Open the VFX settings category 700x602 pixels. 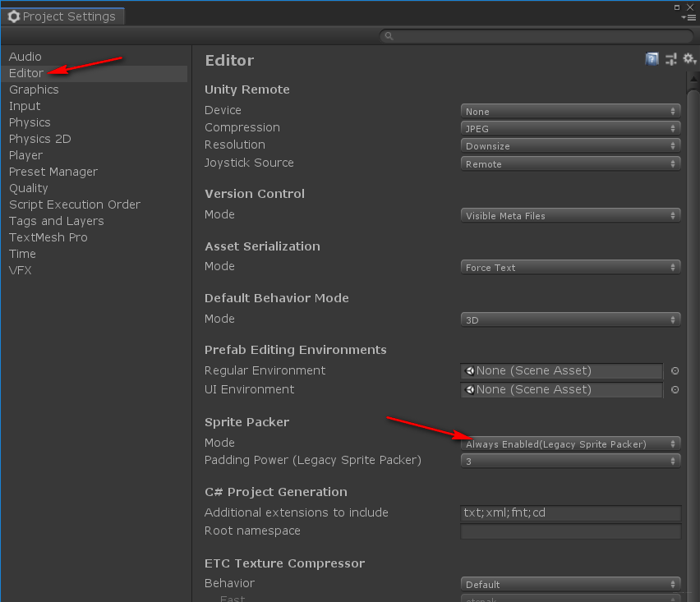[20, 270]
